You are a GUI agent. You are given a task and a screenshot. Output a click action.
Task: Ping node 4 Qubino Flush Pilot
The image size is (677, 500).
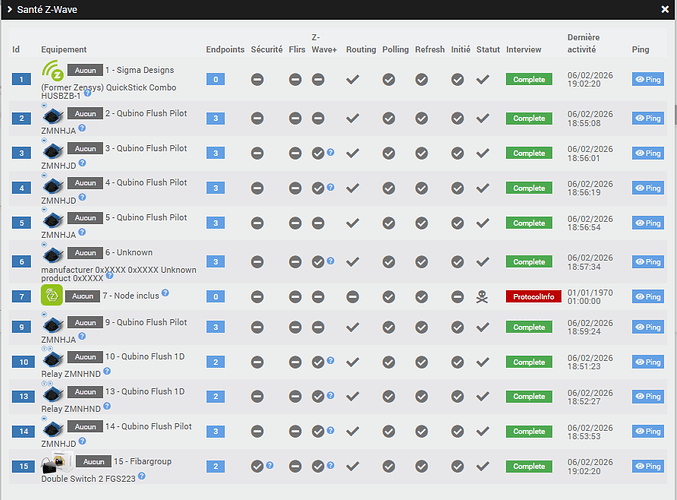point(648,188)
